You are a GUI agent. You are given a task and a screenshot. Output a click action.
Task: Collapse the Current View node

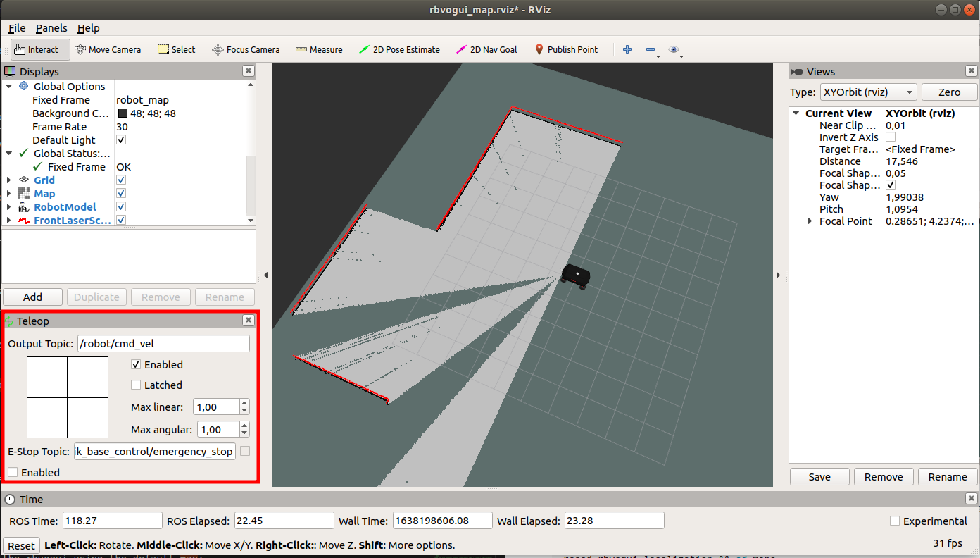796,113
